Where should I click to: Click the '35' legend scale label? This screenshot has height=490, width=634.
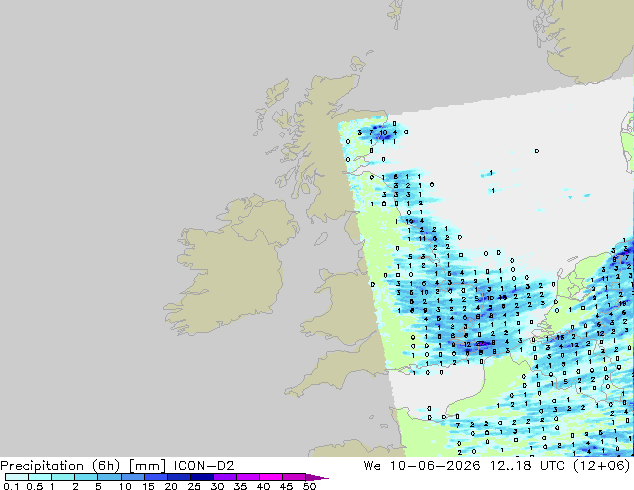(x=240, y=486)
